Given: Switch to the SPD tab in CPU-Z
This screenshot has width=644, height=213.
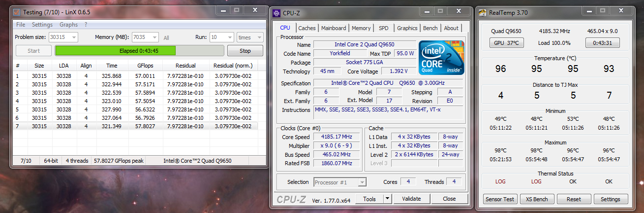Looking at the screenshot, I should coord(384,29).
